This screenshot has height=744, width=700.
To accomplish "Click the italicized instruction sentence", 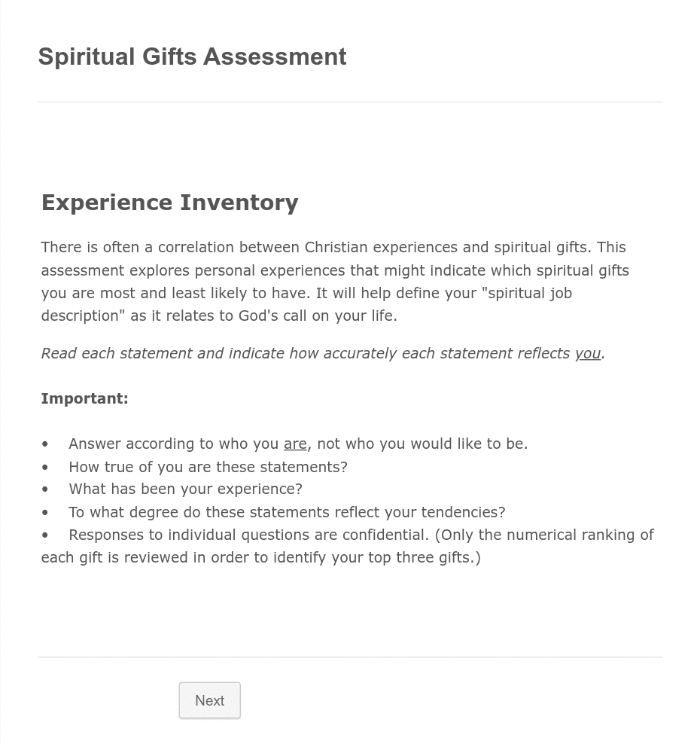I will 324,352.
